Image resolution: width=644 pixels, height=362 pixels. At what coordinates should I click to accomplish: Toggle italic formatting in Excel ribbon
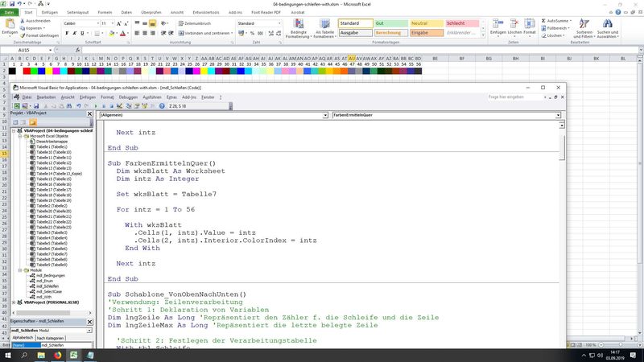click(x=74, y=33)
